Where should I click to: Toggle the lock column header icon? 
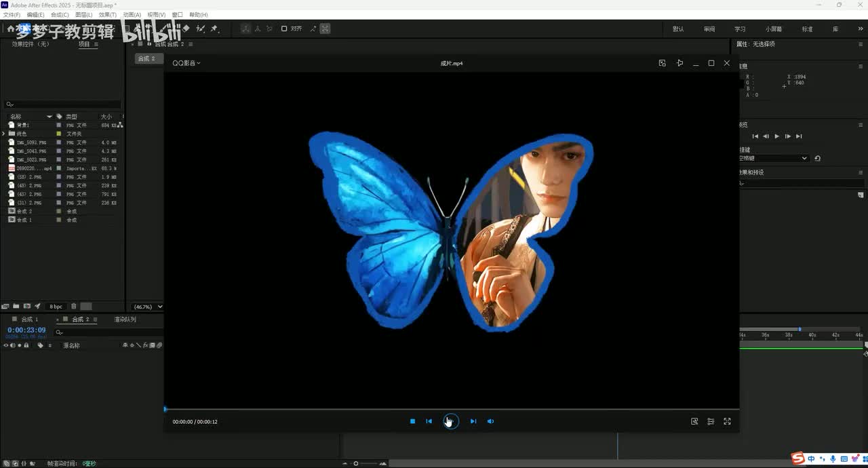click(26, 345)
